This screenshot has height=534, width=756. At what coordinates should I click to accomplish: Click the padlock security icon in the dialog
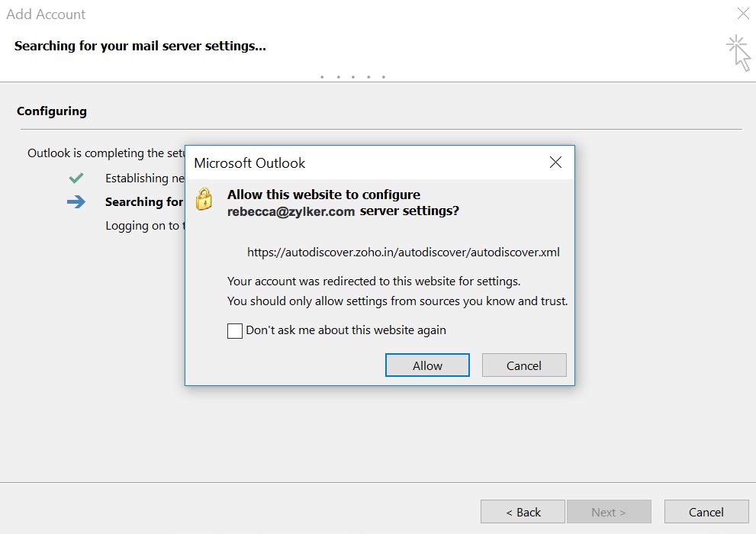pyautogui.click(x=203, y=198)
